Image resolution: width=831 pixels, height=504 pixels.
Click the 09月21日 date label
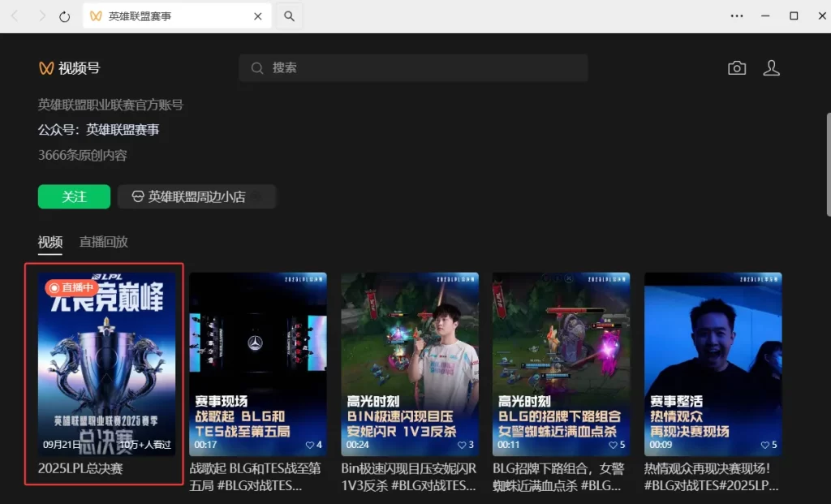click(62, 445)
